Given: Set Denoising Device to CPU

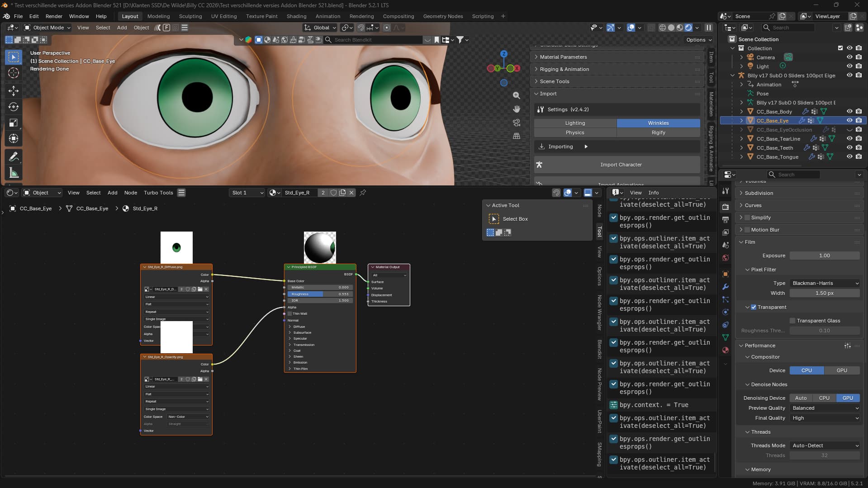Looking at the screenshot, I should (x=824, y=398).
